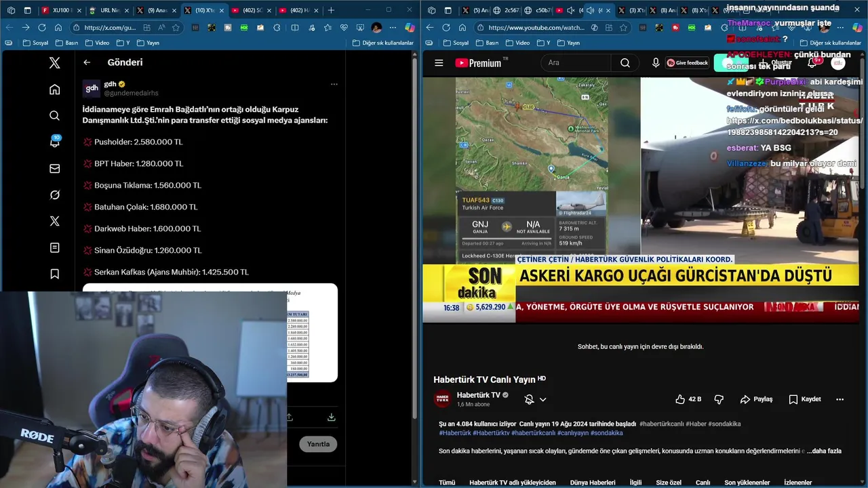Save the video with Kaydet

coord(805,399)
